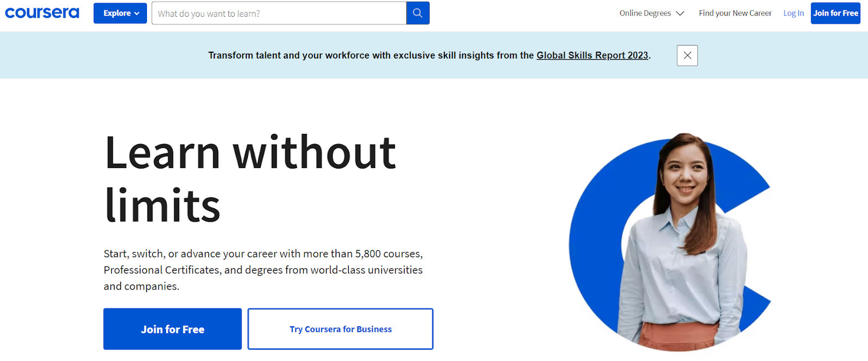Dismiss the banner with the X button
This screenshot has height=361, width=868.
(687, 55)
